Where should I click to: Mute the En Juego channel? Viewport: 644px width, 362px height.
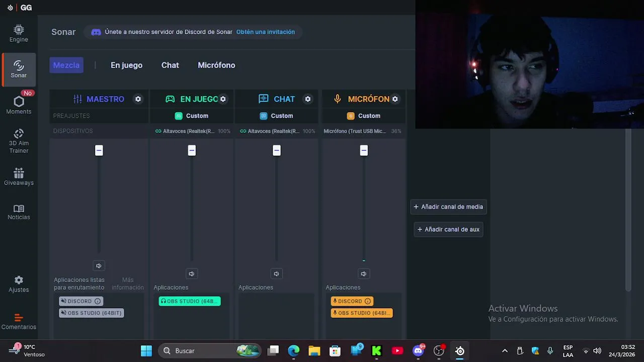191,274
